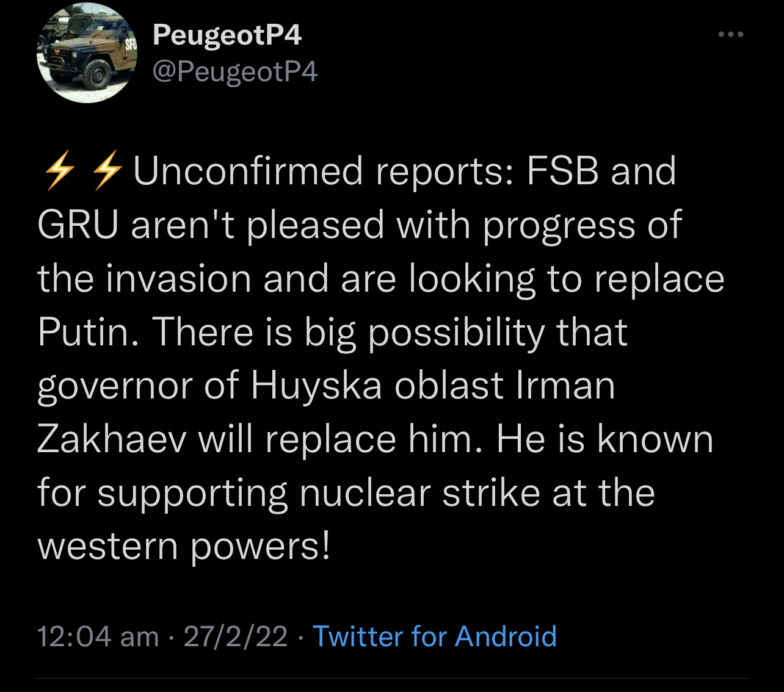Click the word "governor" in the tweet
Image resolution: width=784 pixels, height=692 pixels.
coord(114,387)
